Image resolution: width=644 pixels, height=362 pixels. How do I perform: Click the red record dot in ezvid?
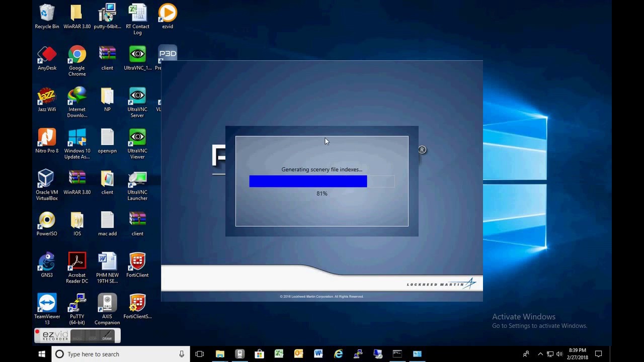pos(37,332)
